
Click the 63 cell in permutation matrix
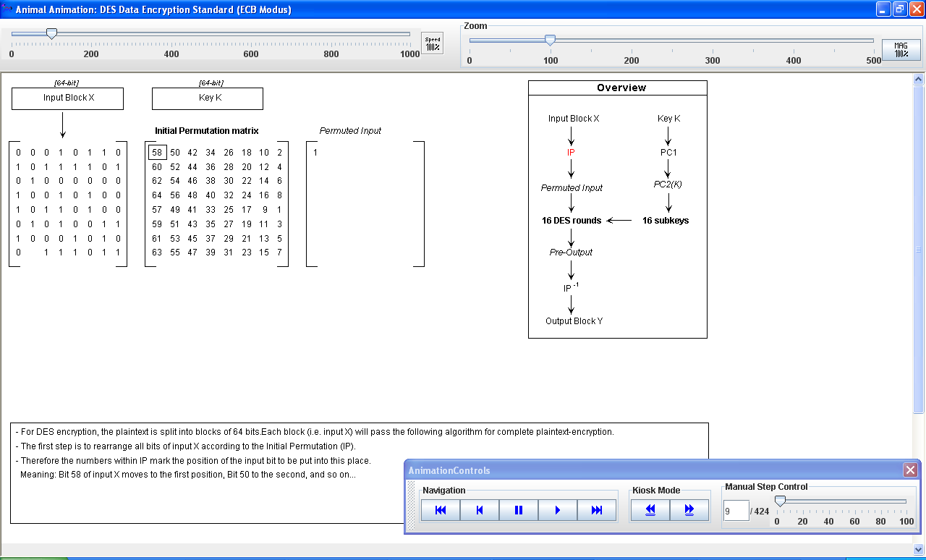[157, 253]
